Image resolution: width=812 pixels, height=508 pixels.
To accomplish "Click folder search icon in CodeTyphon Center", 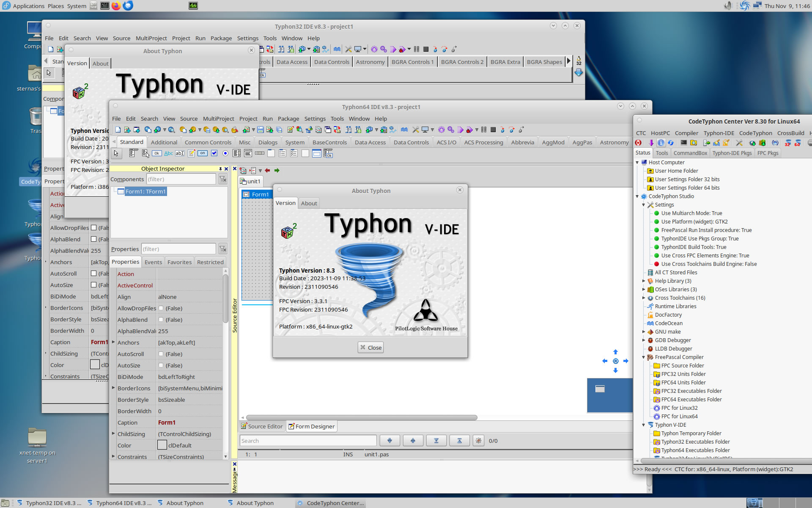I will (694, 143).
